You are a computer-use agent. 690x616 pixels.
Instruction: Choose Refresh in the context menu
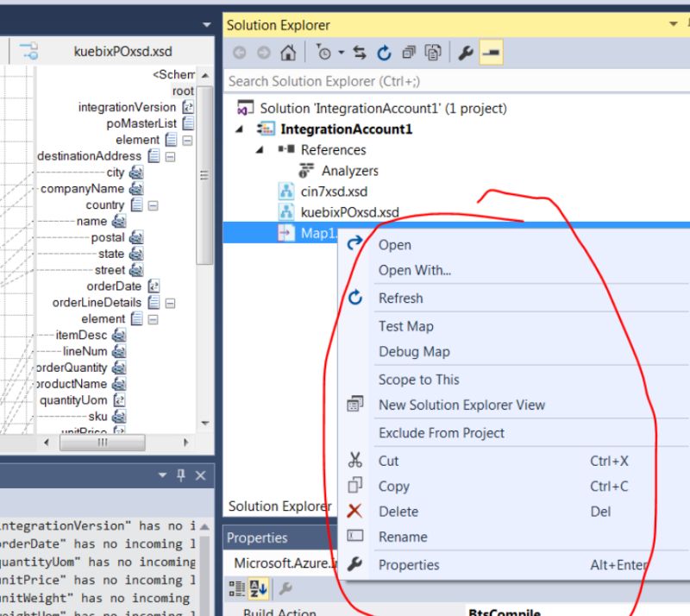coord(400,299)
